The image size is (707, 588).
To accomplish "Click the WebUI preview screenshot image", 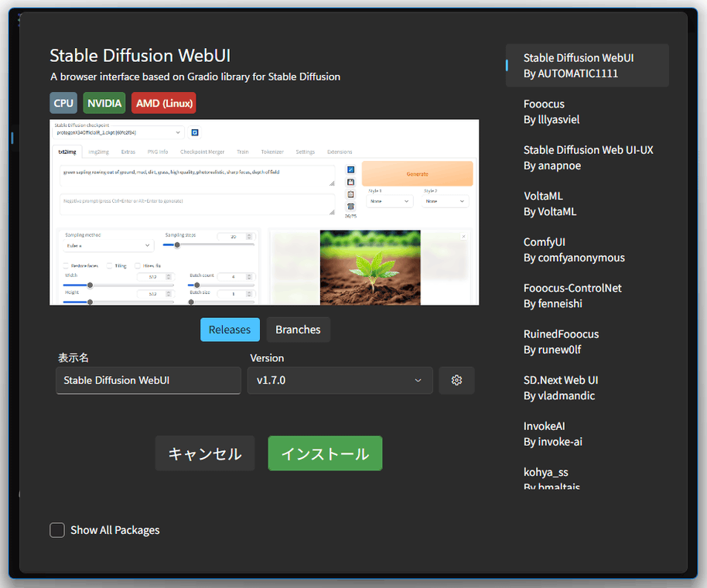I will (265, 212).
